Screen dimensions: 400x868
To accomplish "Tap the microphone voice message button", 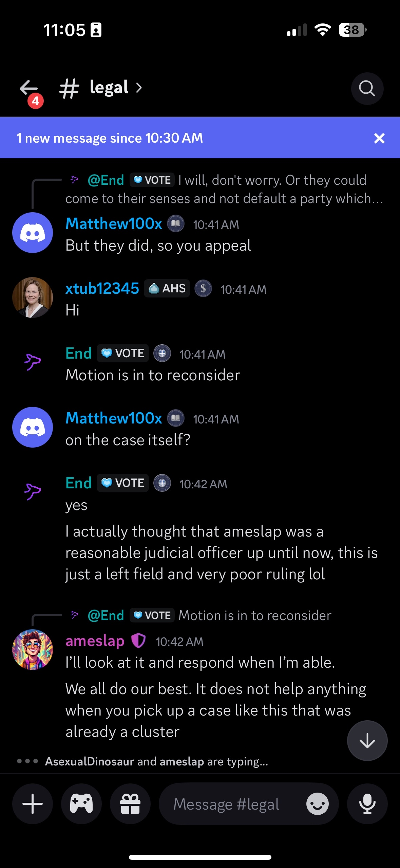I will (x=367, y=804).
